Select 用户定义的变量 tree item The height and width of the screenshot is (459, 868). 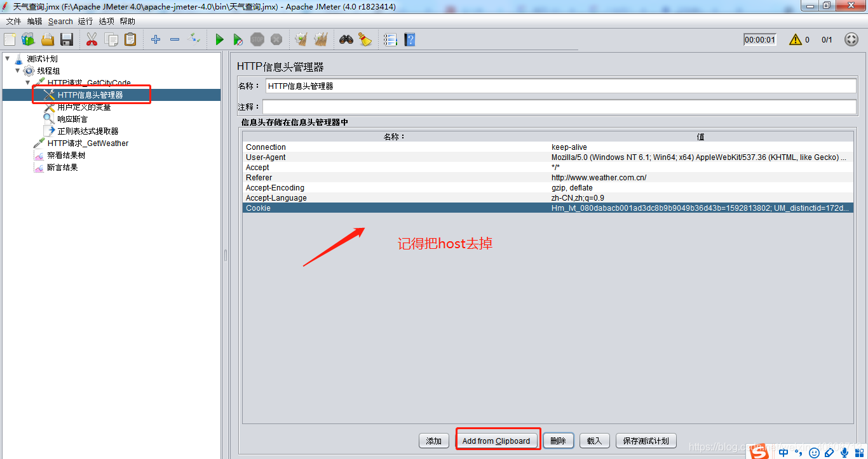coord(84,107)
